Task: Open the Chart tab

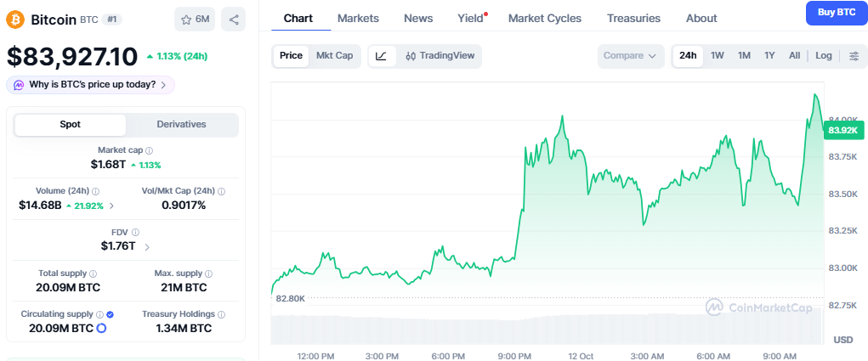Action: (x=298, y=18)
